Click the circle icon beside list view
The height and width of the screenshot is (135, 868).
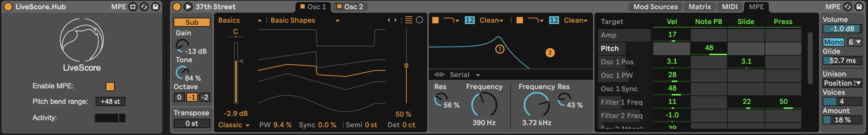coord(419,20)
